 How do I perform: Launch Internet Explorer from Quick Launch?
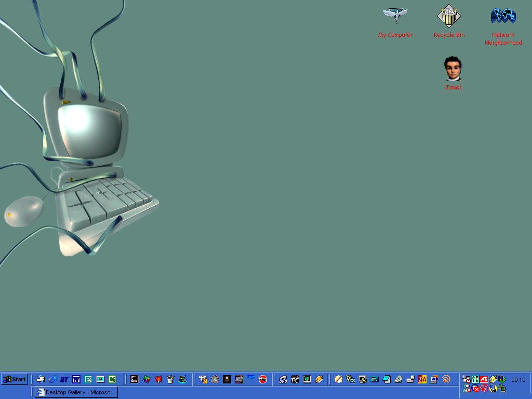[x=52, y=379]
